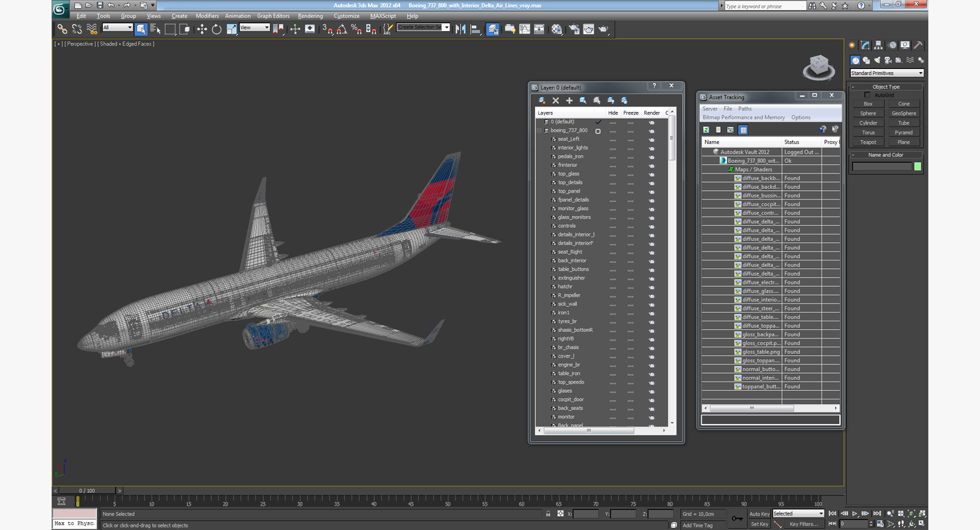This screenshot has height=530, width=980.
Task: Collapse the Object Type rollout
Action: tap(886, 87)
